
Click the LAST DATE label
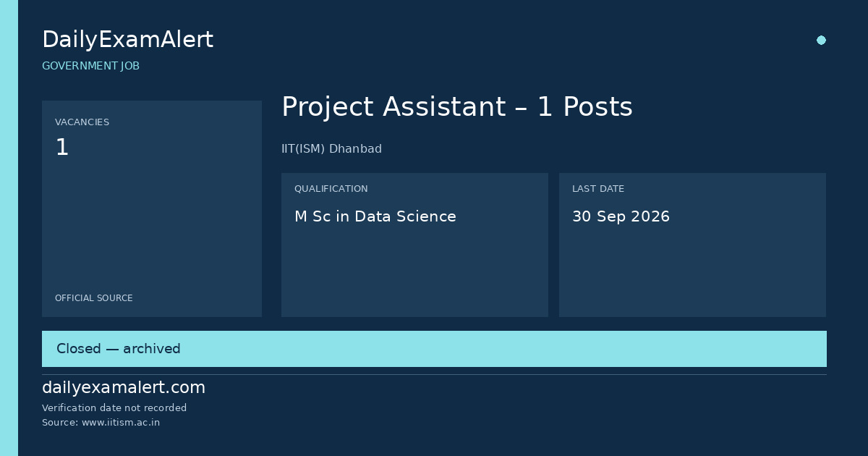(598, 189)
